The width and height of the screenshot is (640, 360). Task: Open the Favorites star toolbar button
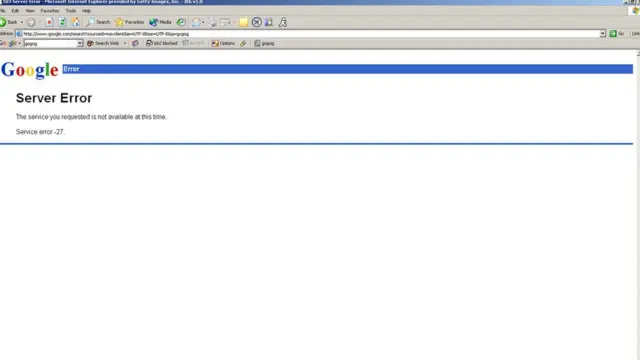[x=130, y=22]
